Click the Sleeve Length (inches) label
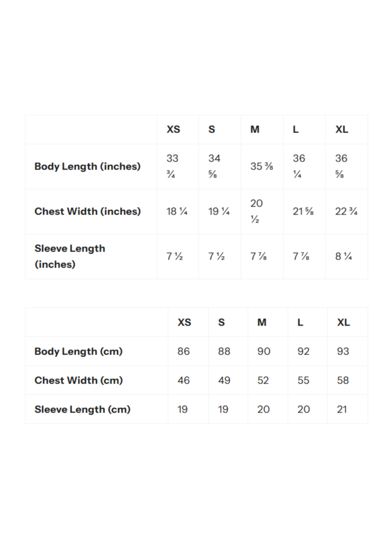The width and height of the screenshot is (392, 555). coord(70,256)
